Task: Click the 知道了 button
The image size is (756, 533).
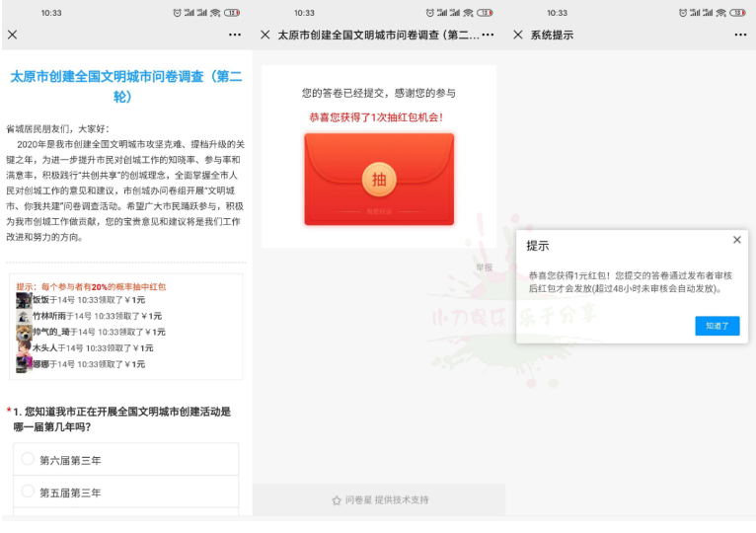Action: tap(717, 326)
